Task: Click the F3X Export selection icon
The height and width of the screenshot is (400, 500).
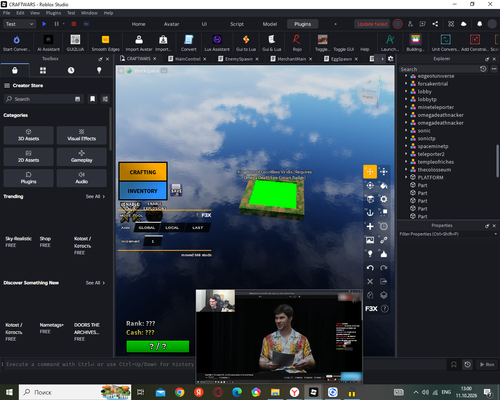Action: point(384,281)
